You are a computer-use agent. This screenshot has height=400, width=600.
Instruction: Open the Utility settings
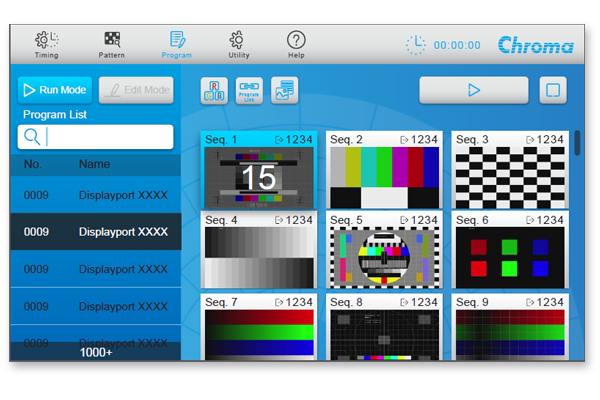click(x=238, y=45)
